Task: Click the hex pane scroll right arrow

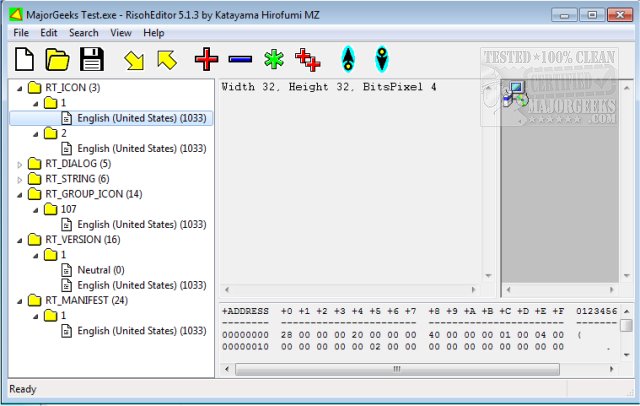Action: pyautogui.click(x=611, y=369)
